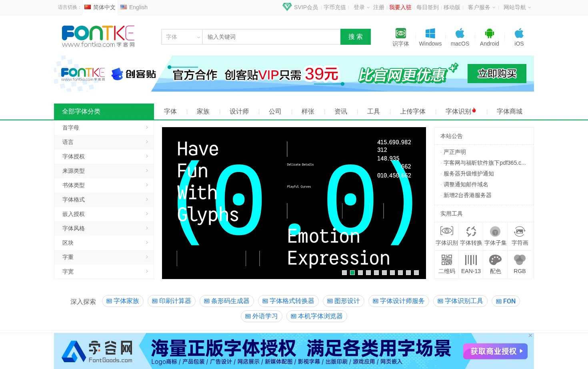Select the iOS platform icon
This screenshot has width=588, height=369.
point(519,33)
